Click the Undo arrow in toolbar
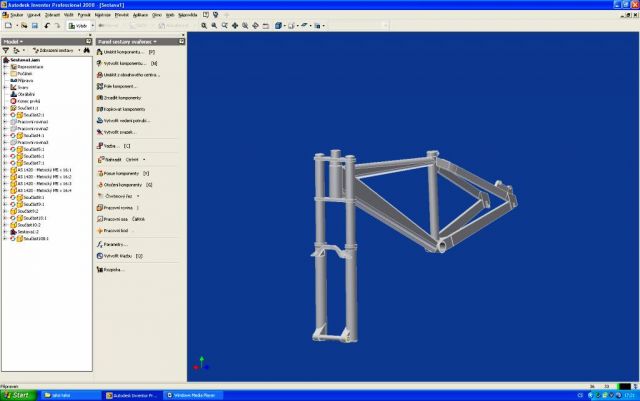Viewport: 640px width, 401px height. pos(47,25)
